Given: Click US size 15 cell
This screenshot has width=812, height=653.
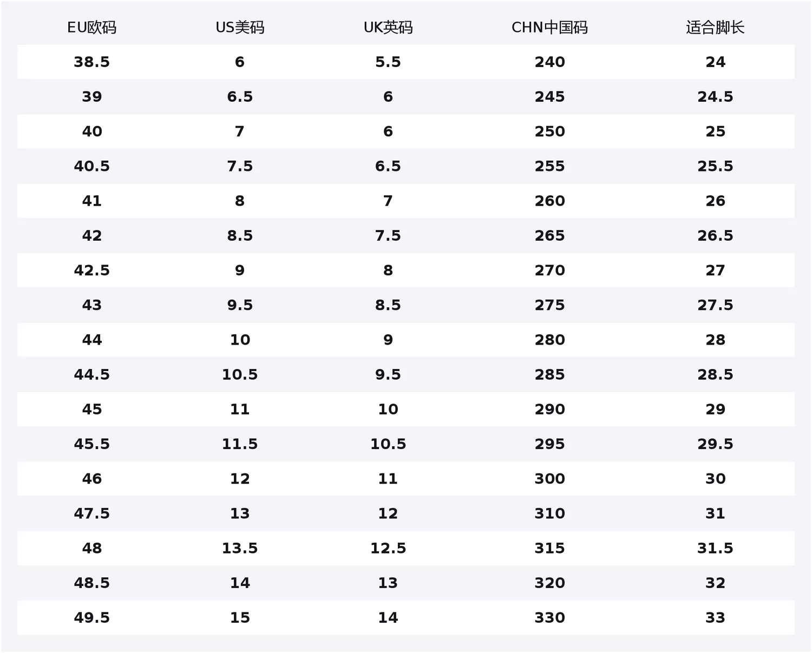Looking at the screenshot, I should [x=240, y=618].
